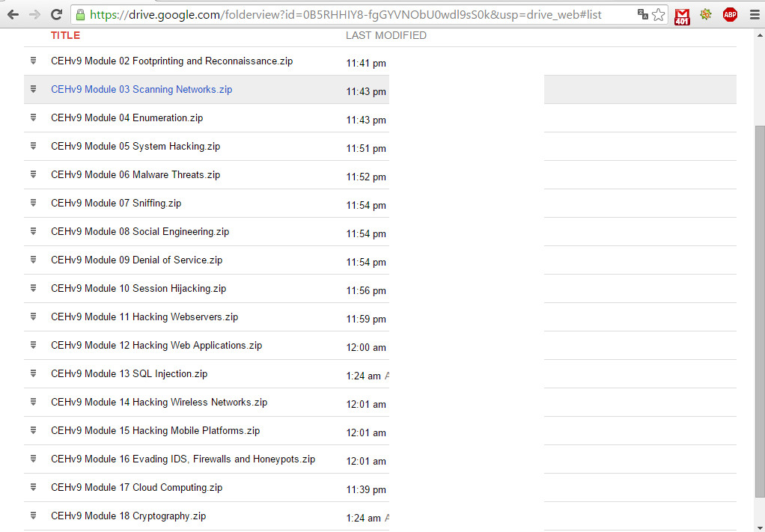Open CEHv9 Module 04 Enumeration.zip

click(x=127, y=118)
